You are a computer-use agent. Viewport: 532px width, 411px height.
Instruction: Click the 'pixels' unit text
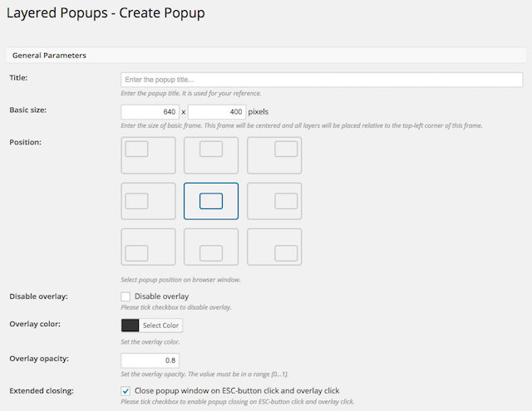[259, 112]
